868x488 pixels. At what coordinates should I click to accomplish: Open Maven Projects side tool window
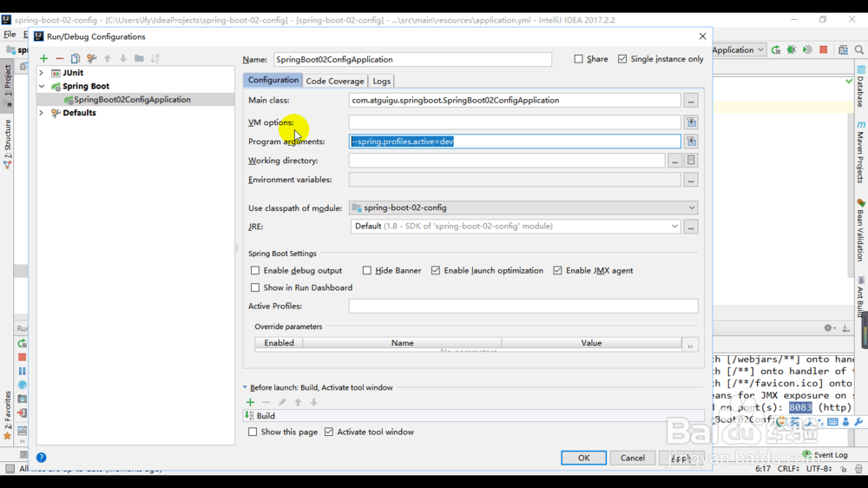tap(861, 153)
